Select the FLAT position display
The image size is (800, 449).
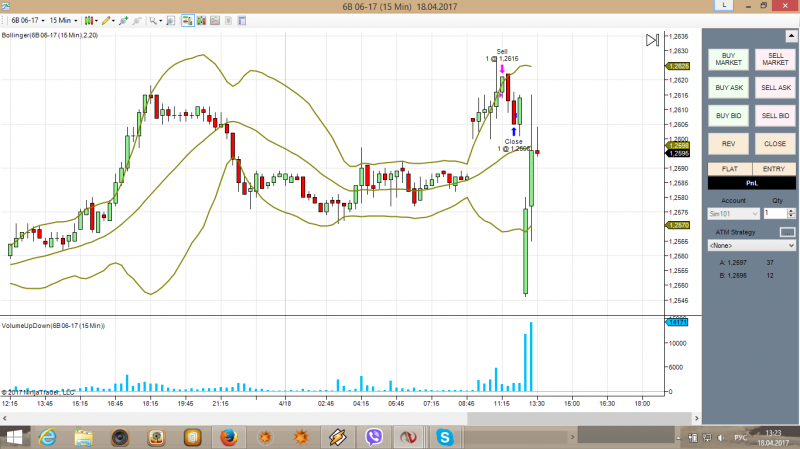point(730,169)
